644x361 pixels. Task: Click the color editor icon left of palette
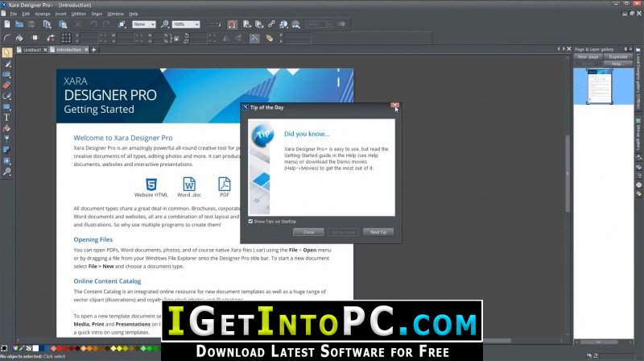[x=15, y=348]
